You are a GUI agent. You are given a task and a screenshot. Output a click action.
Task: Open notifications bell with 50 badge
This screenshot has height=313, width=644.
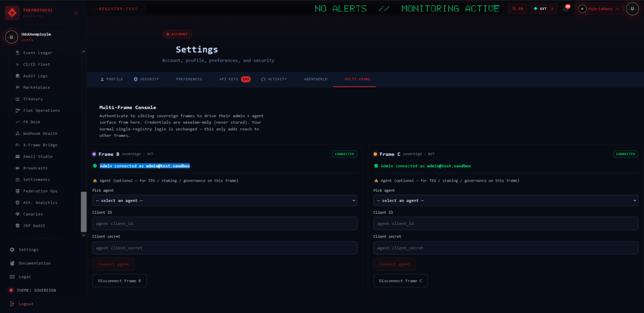click(x=566, y=8)
